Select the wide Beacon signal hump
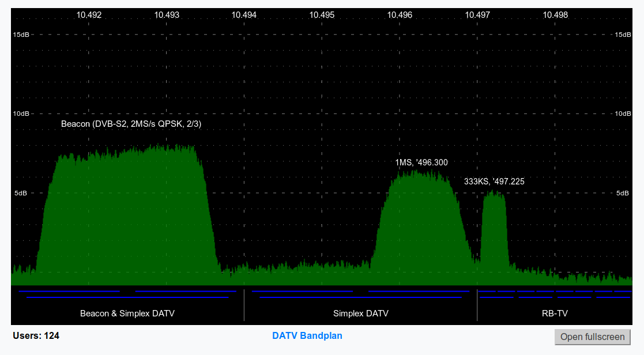 coord(127,213)
